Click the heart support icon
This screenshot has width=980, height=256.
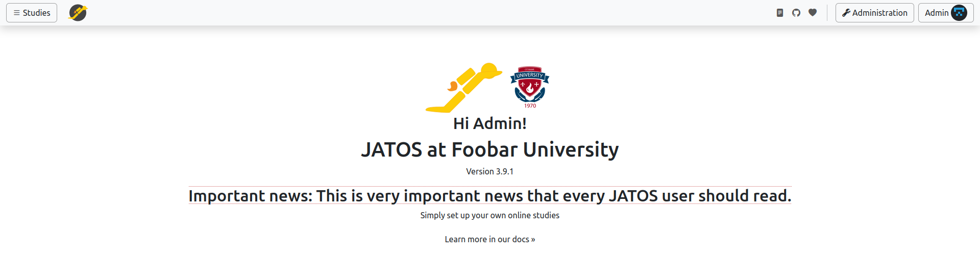[813, 13]
